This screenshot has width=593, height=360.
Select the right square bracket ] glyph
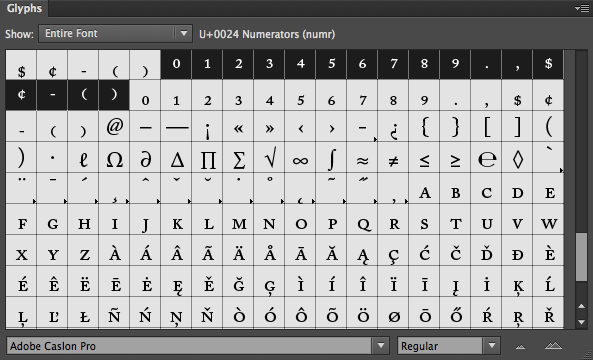tap(517, 126)
